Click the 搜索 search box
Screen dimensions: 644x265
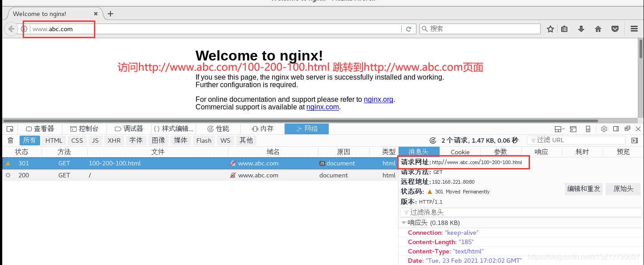tap(480, 29)
